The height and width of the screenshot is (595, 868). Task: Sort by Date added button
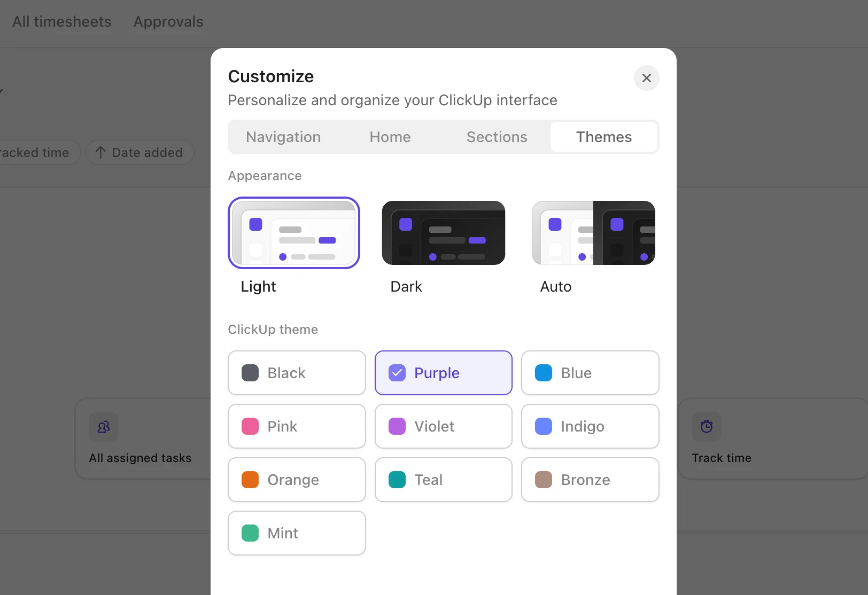(139, 153)
